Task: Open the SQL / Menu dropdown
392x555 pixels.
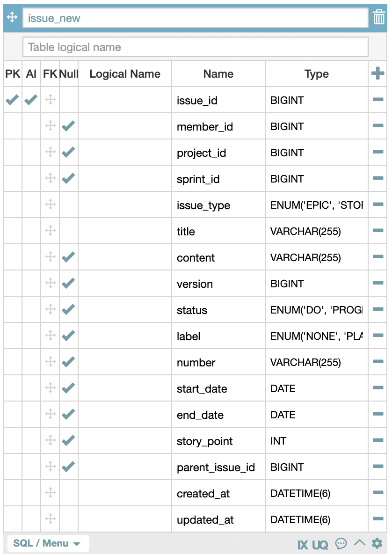Action: pyautogui.click(x=48, y=543)
